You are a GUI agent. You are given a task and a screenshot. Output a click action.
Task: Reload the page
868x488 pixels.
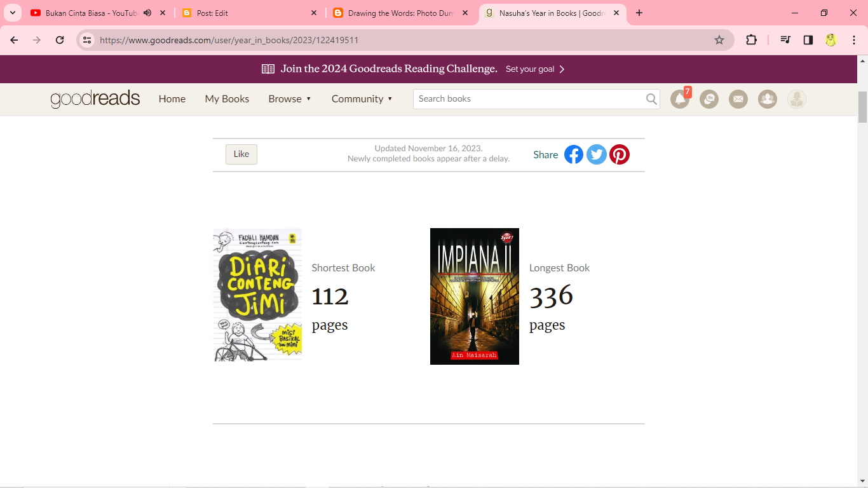tap(60, 40)
